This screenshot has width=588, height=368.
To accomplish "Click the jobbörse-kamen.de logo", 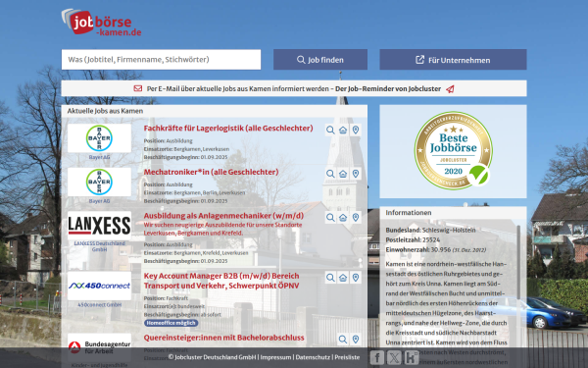I will (101, 23).
